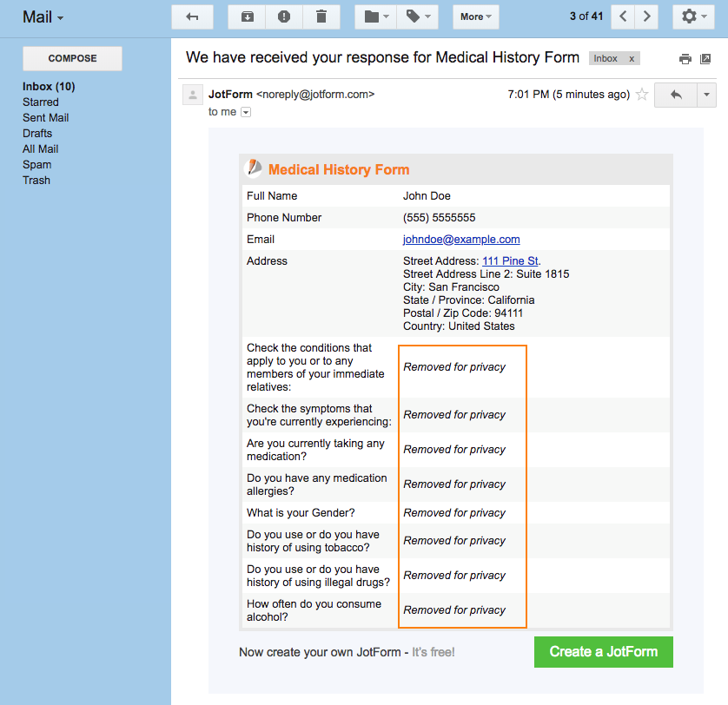Click the It's free! link

pyautogui.click(x=433, y=652)
